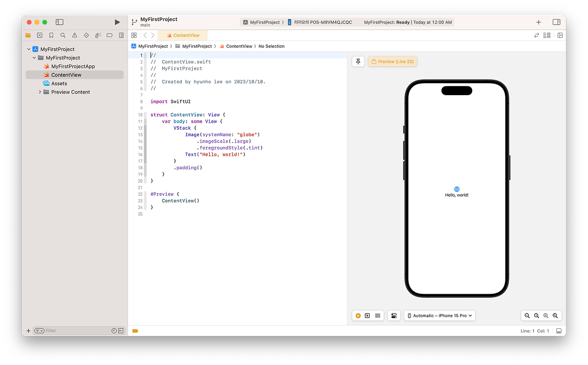
Task: Select the Bookmark navigator icon
Action: coord(51,35)
